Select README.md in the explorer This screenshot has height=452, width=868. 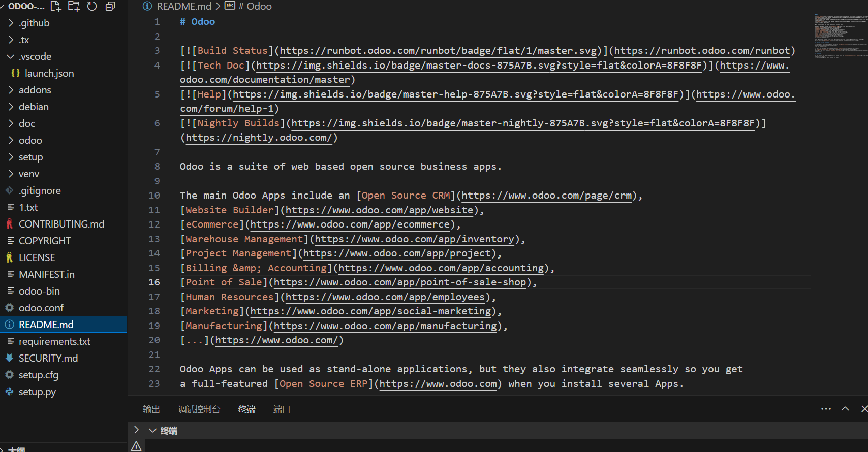click(x=64, y=325)
